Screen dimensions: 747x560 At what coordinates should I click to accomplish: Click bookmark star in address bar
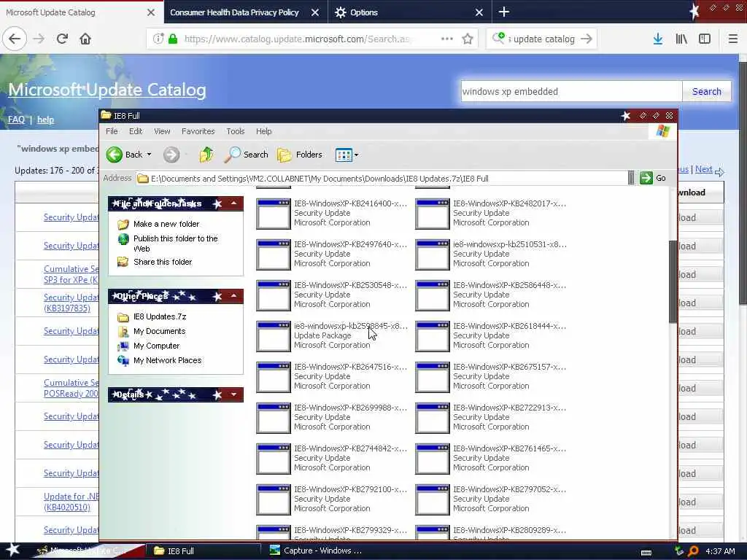click(x=468, y=39)
